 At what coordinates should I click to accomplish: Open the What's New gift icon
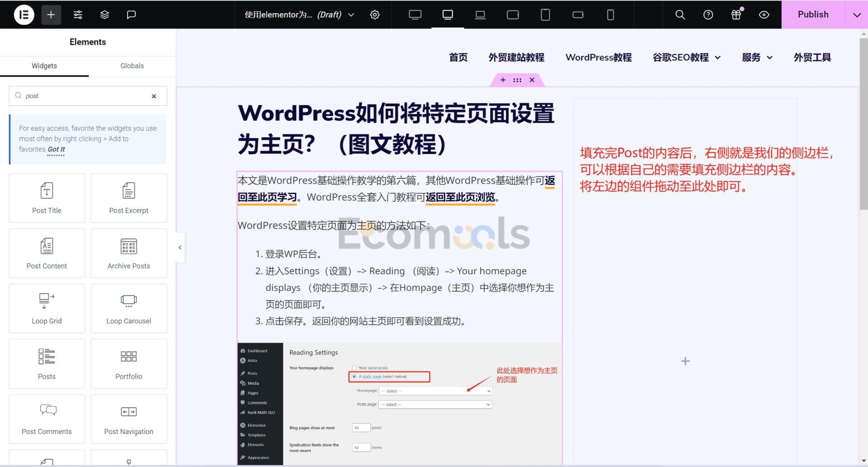coord(736,14)
